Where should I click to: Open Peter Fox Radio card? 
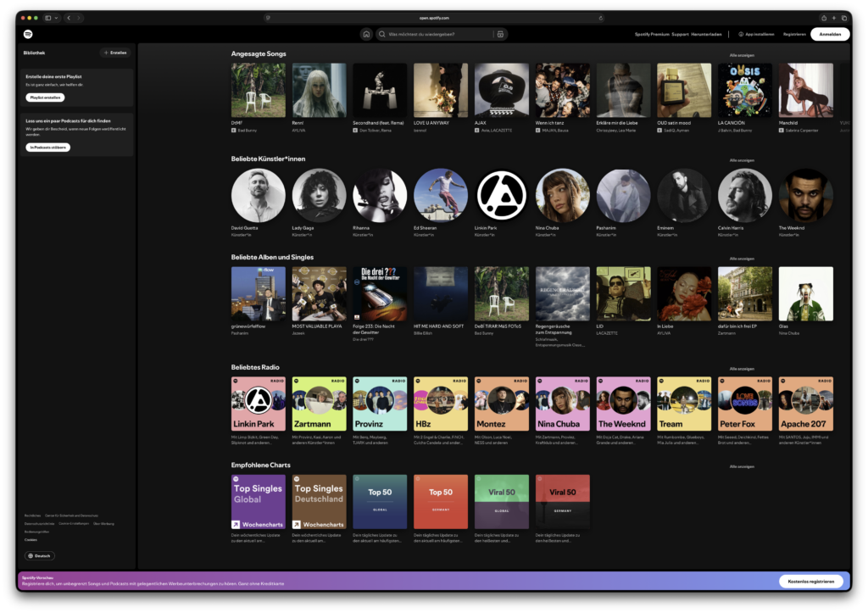745,404
